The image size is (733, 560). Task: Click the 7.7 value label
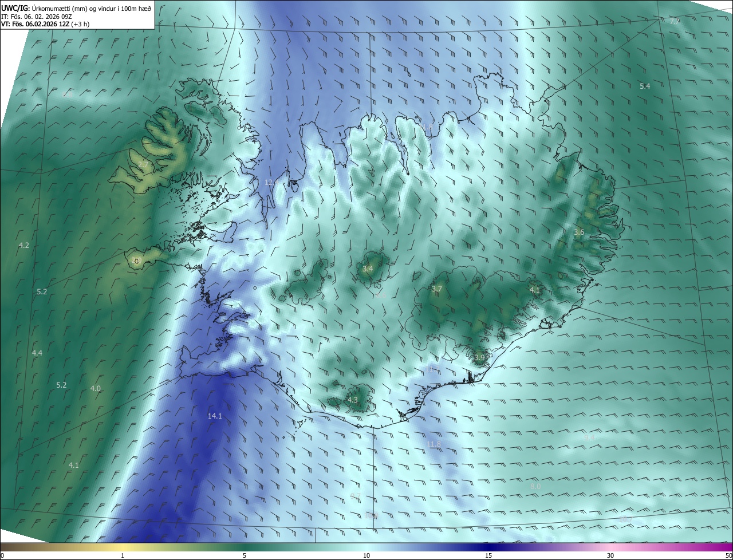click(x=675, y=21)
